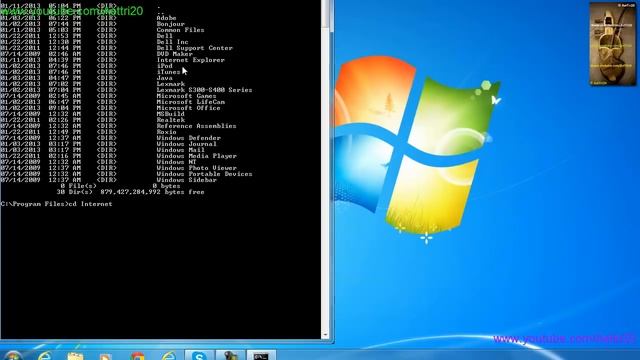Click the 'Bonjour' directory entry

click(171, 24)
